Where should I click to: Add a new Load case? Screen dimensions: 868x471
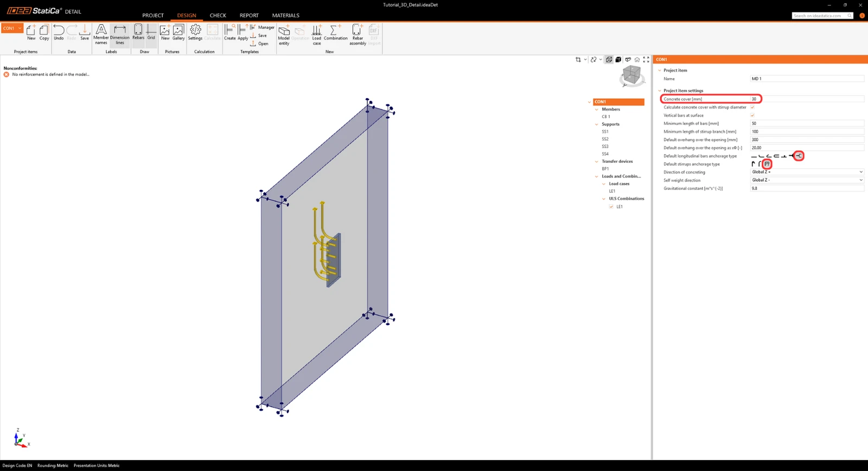pos(317,35)
